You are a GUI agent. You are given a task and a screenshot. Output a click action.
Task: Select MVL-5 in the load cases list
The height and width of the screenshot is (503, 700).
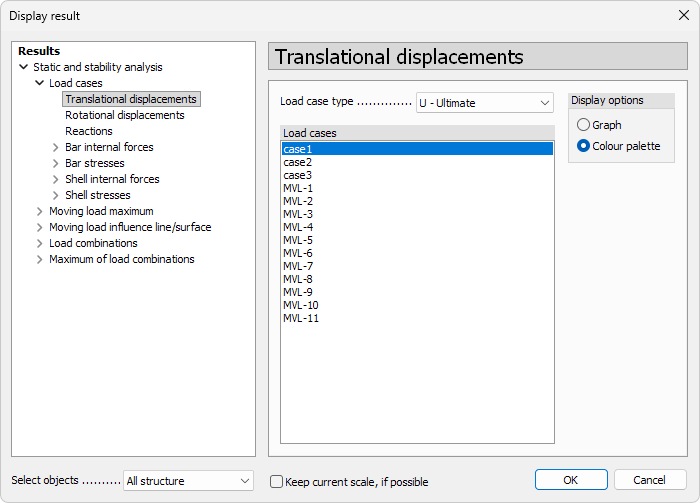[x=417, y=240]
